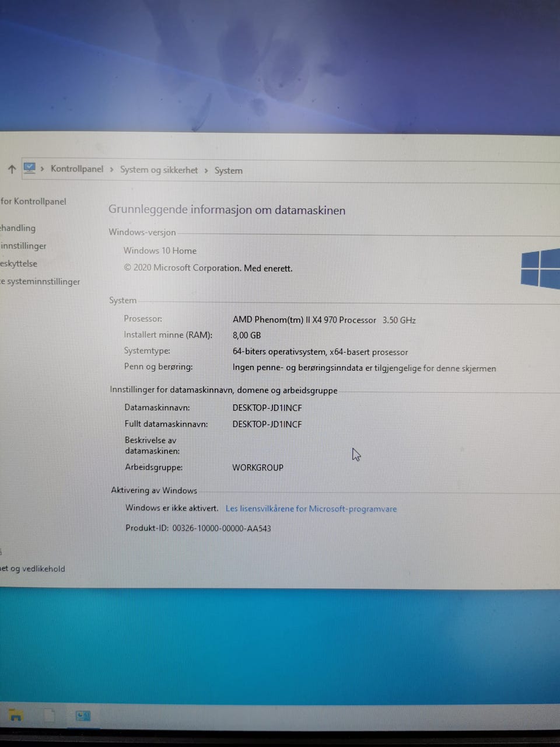
Task: Click Produkt-ID 00326-10000-00000-AA543
Action: click(198, 528)
